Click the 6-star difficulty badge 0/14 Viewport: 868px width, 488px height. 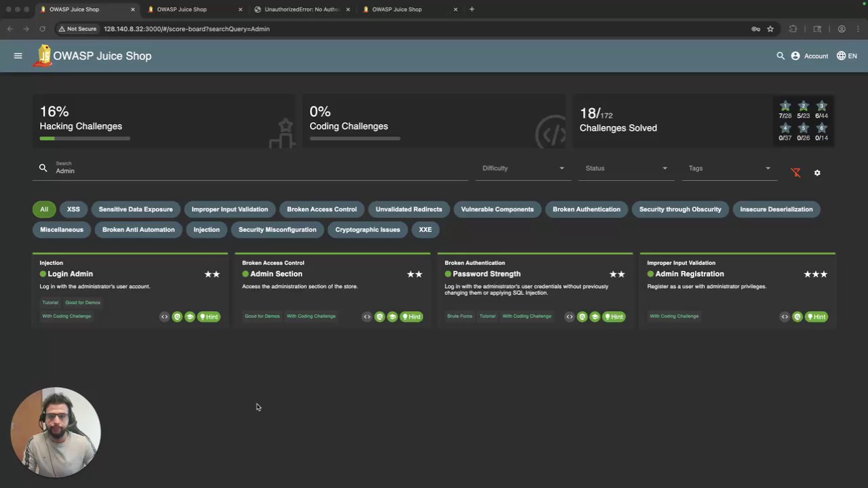pos(822,132)
